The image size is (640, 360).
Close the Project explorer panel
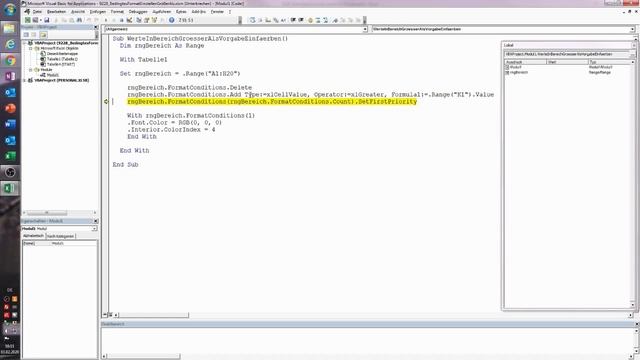pyautogui.click(x=96, y=27)
